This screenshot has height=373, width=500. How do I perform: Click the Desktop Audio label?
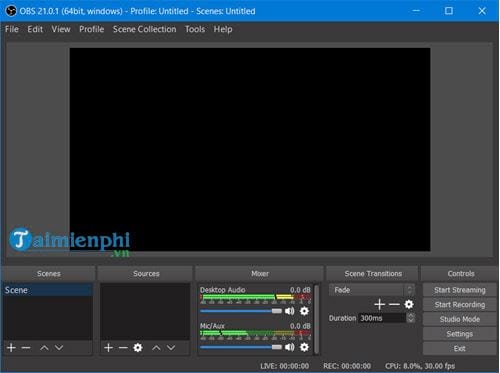pos(222,290)
